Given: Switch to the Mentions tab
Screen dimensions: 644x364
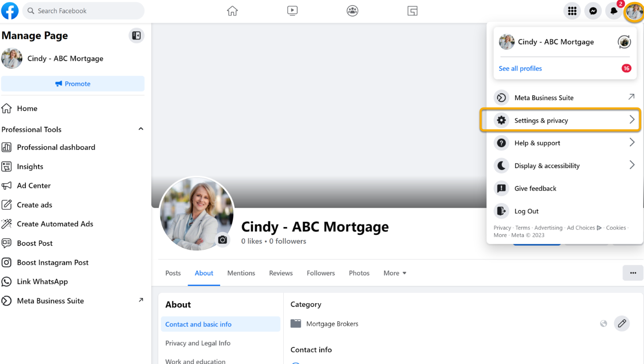Looking at the screenshot, I should (x=241, y=273).
